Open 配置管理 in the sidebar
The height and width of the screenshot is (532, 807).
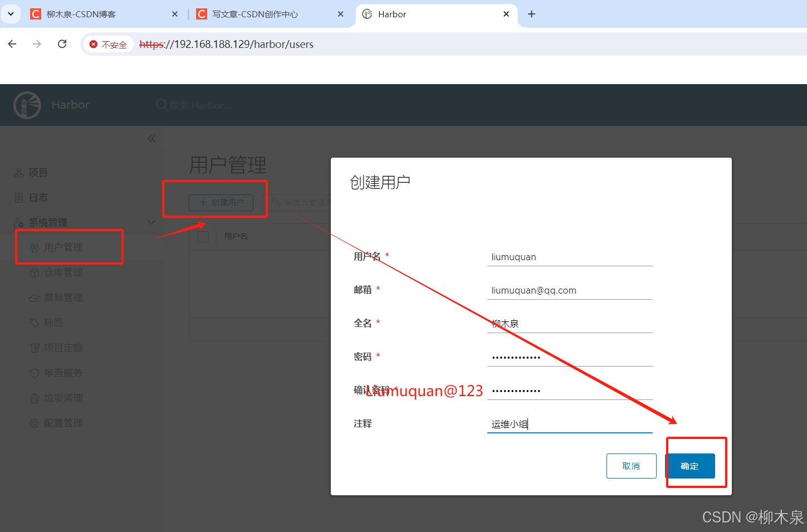tap(63, 423)
